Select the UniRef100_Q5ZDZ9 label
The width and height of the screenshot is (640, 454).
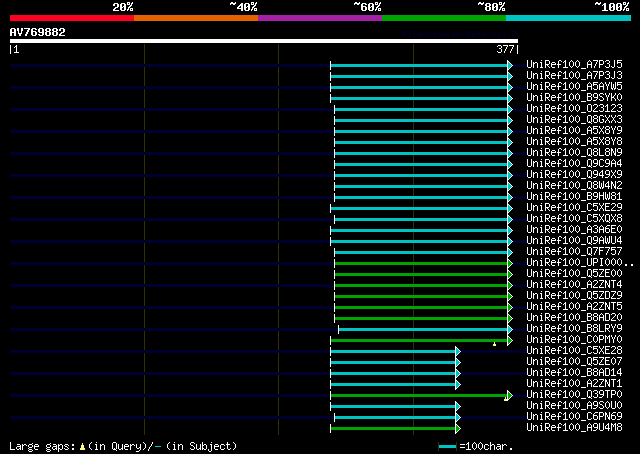point(574,296)
